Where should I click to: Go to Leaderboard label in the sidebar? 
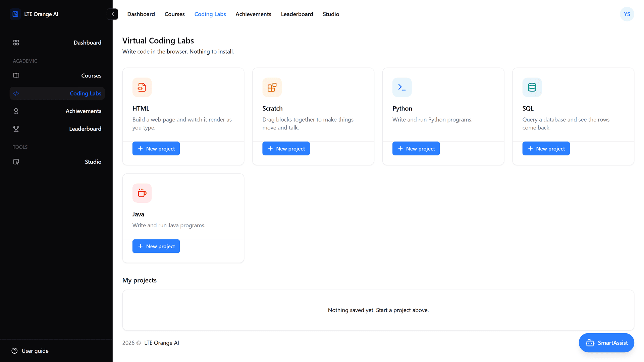[85, 129]
